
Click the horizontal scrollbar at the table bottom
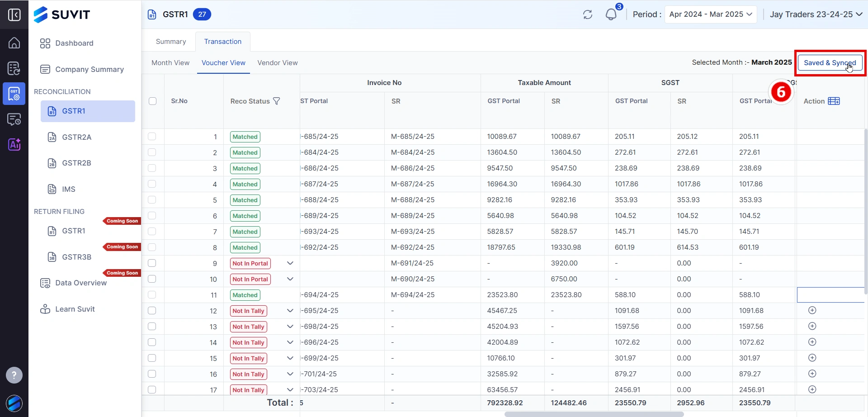(x=594, y=414)
